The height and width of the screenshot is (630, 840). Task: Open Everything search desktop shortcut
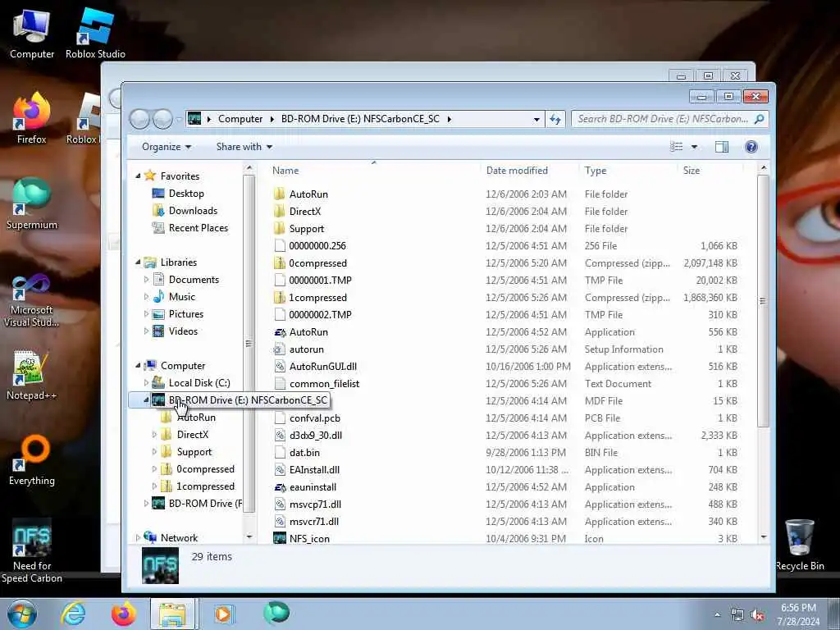[x=32, y=461]
